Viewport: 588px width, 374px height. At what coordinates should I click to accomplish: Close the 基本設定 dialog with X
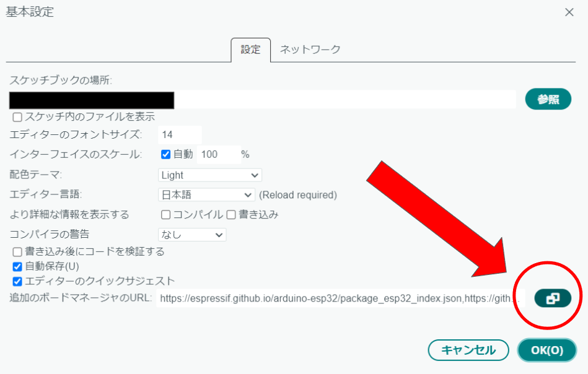(569, 12)
